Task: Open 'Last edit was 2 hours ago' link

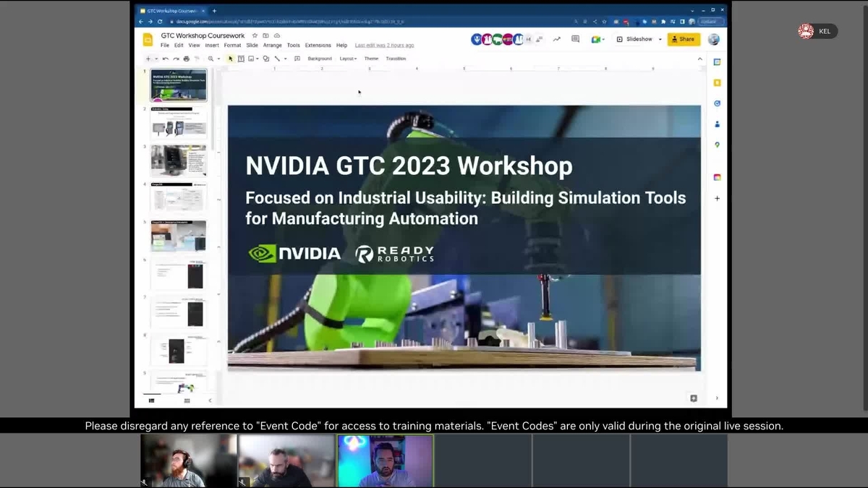Action: [384, 46]
